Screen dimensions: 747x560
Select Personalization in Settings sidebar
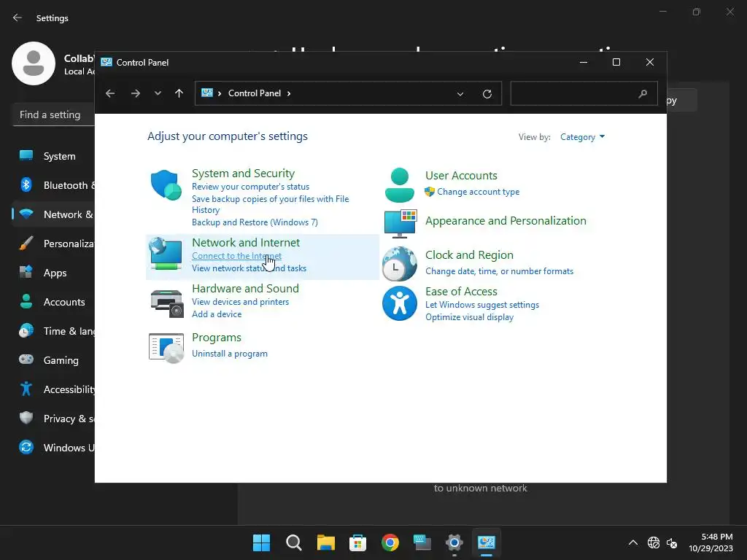(x=53, y=244)
